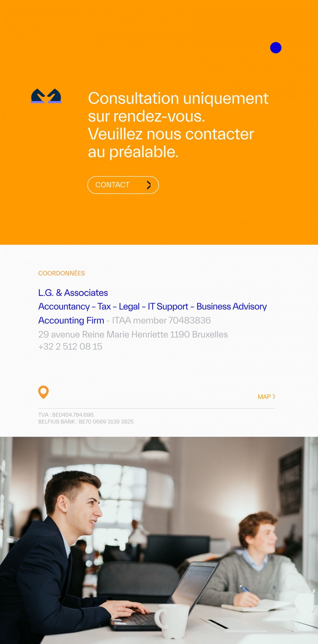Call the phone number +32 2 512 08 15

70,347
